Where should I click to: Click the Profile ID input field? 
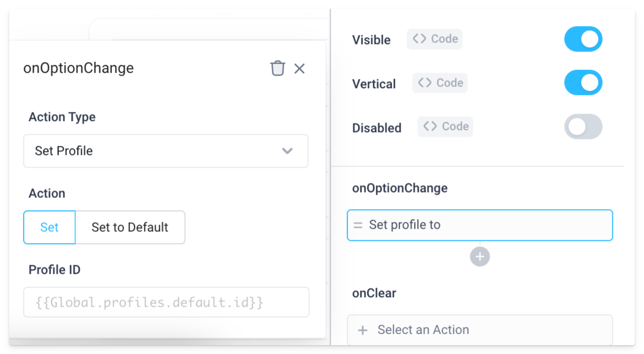pos(166,302)
